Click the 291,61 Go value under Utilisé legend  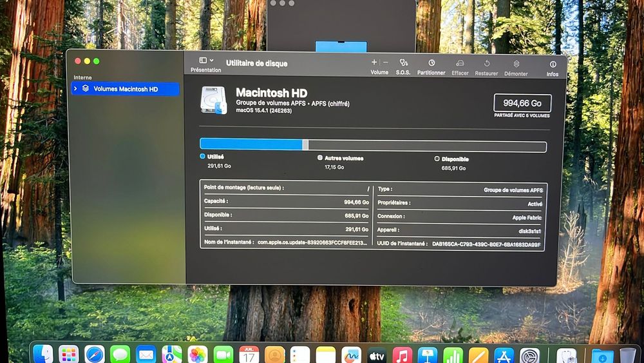pyautogui.click(x=219, y=166)
